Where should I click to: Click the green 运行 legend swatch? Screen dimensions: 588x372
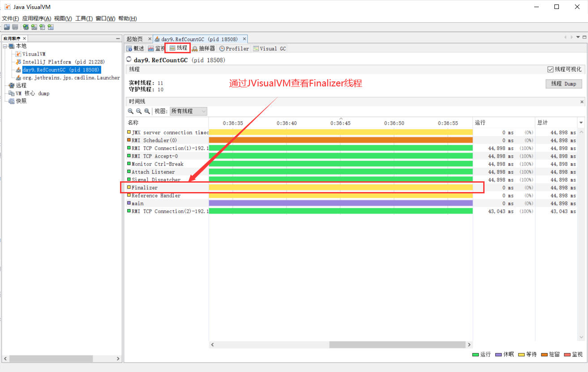476,355
